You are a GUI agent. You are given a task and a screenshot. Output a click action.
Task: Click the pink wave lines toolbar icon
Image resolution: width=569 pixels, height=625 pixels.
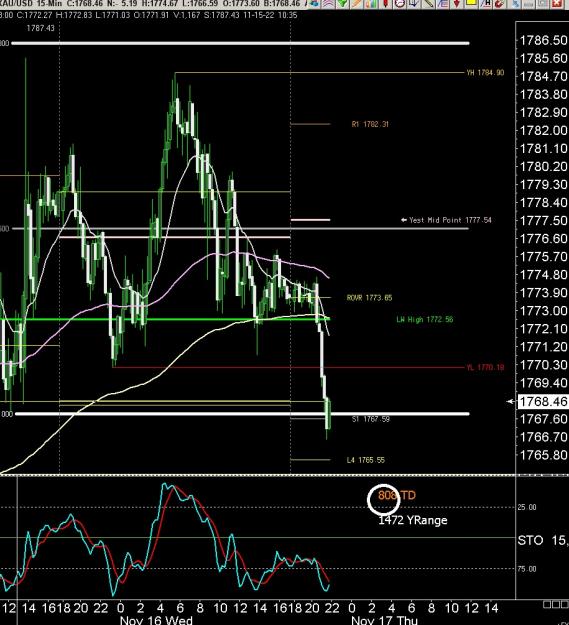pyautogui.click(x=329, y=3)
